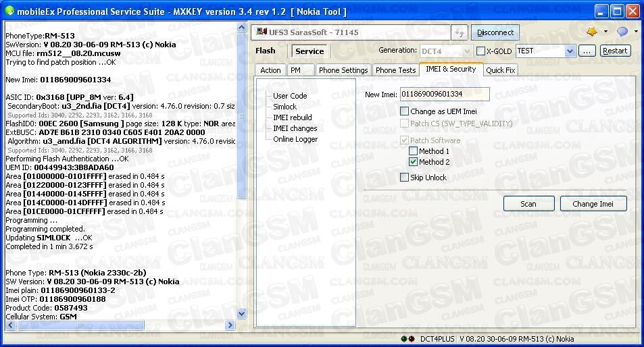644x347 pixels.
Task: Click the log horizontal scroll right arrow
Action: click(230, 325)
